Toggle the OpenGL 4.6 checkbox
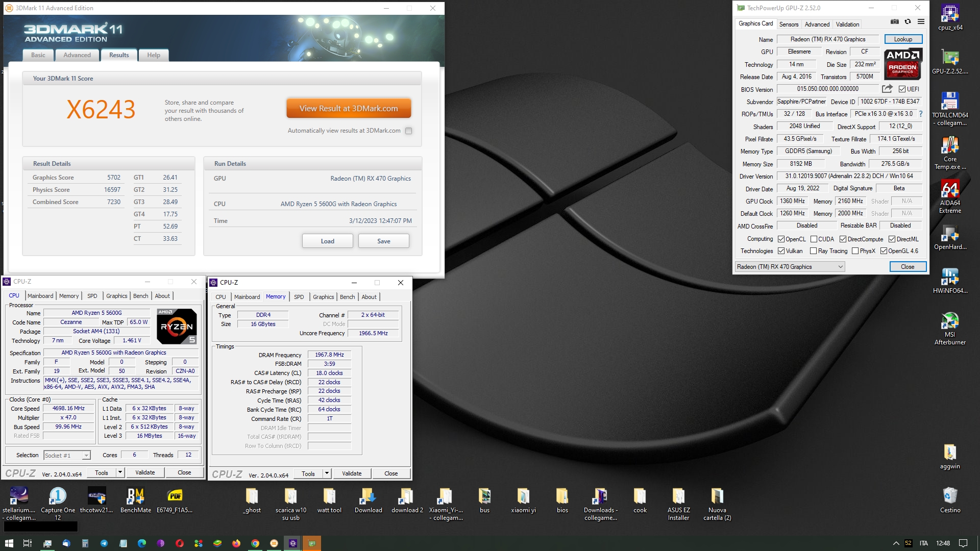Screen dimensions: 980x551 884,251
